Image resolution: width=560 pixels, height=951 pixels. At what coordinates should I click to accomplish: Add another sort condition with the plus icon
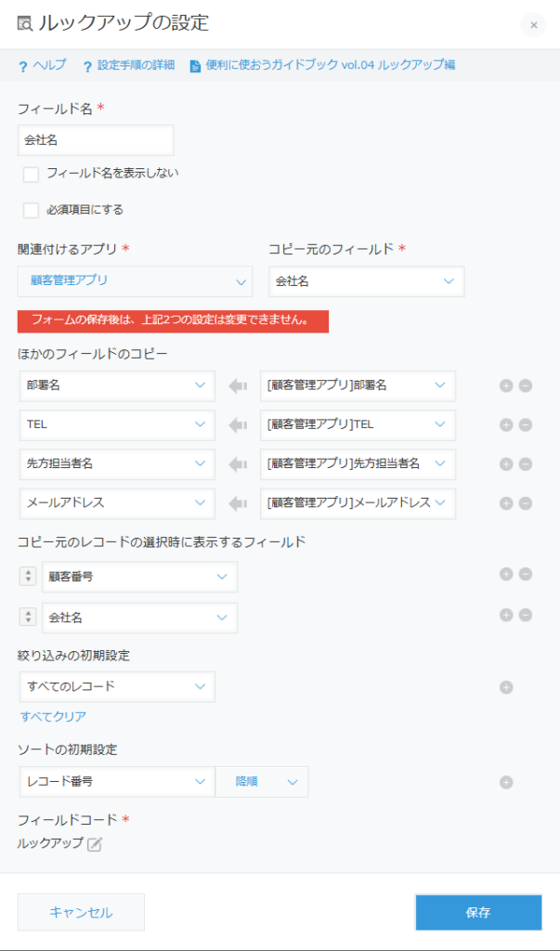506,782
